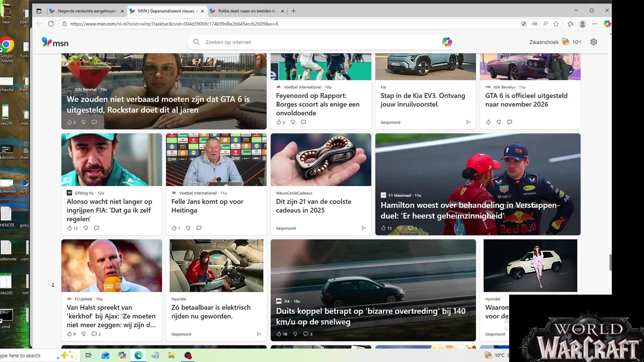Image resolution: width=644 pixels, height=362 pixels.
Task: Open Alonso wacht niet langer article
Action: 110,210
